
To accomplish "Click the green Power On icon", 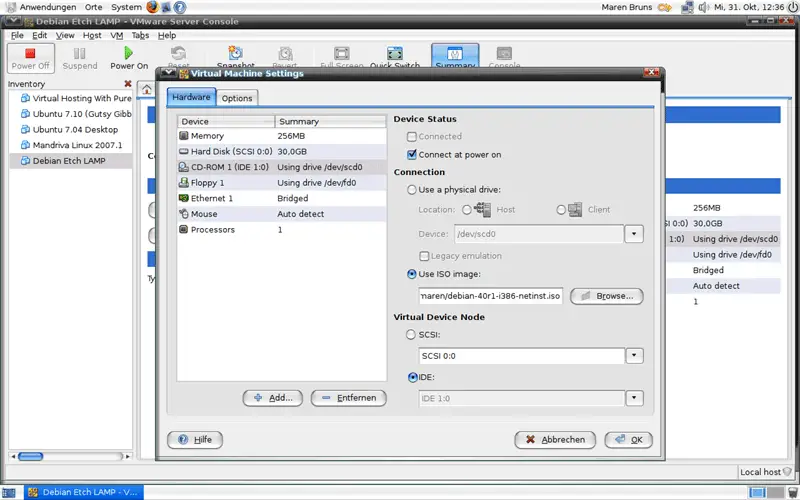I will pyautogui.click(x=129, y=53).
